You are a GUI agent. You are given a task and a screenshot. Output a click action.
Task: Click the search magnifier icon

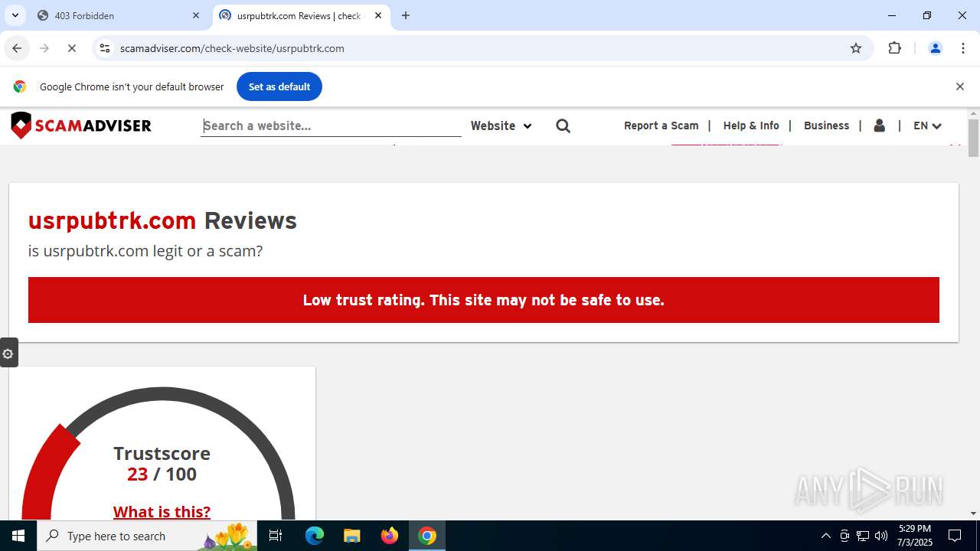563,126
